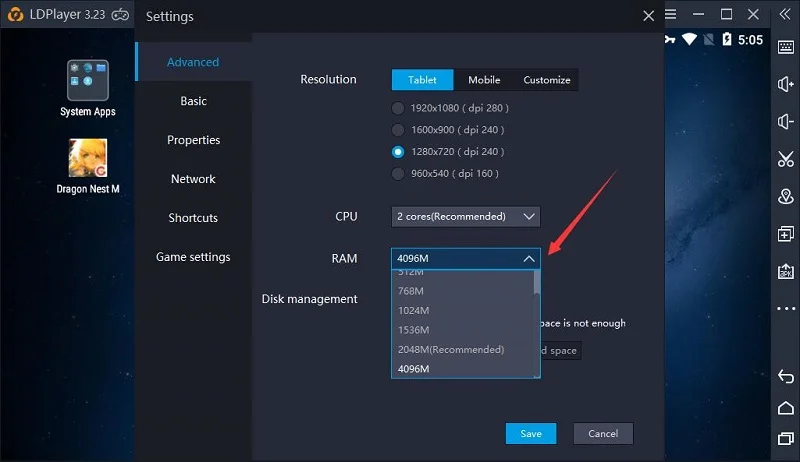
Task: Choose 2048M(Recommended) in the RAM list
Action: [462, 349]
